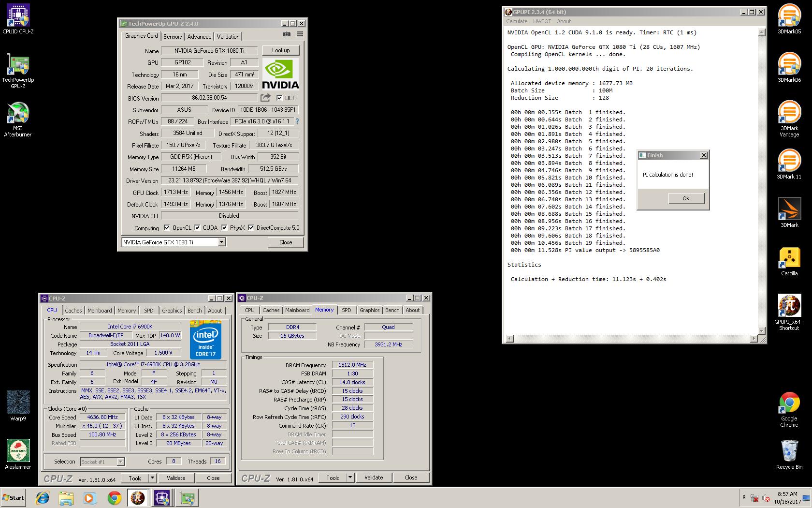Switch to GPU-Z taskbar button
The image size is (812, 508).
[187, 498]
